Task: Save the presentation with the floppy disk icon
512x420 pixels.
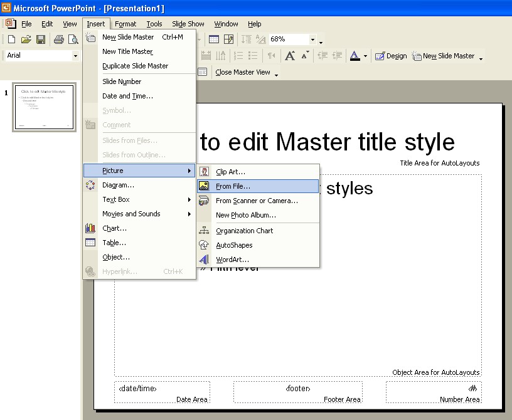Action: coord(41,39)
